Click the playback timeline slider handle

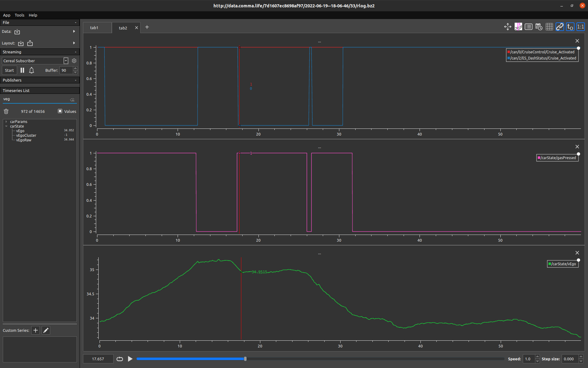[x=245, y=359]
